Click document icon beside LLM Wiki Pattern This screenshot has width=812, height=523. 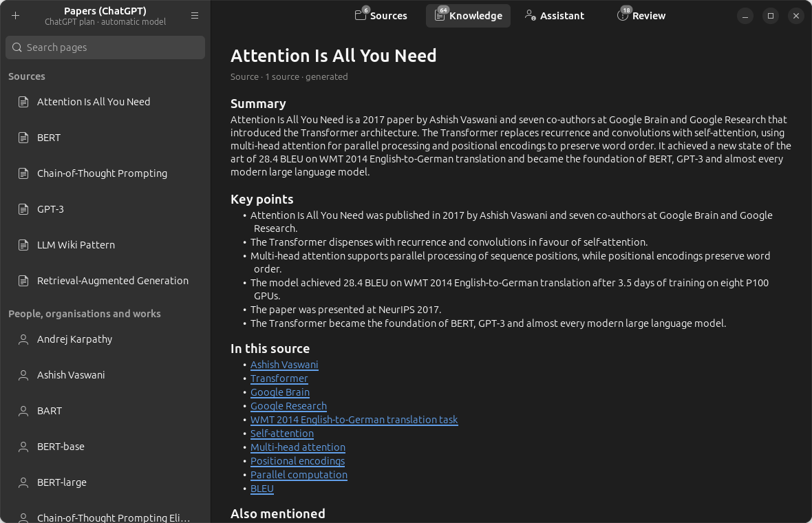click(23, 245)
